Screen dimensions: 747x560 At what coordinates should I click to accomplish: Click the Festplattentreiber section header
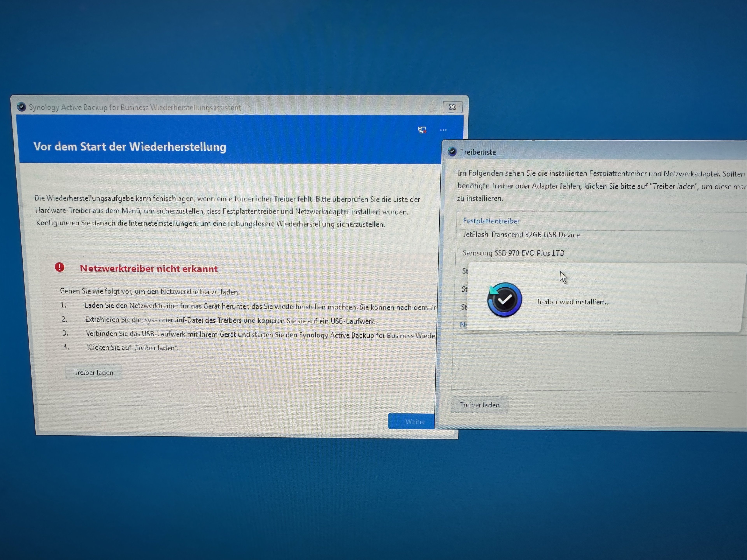(x=491, y=221)
